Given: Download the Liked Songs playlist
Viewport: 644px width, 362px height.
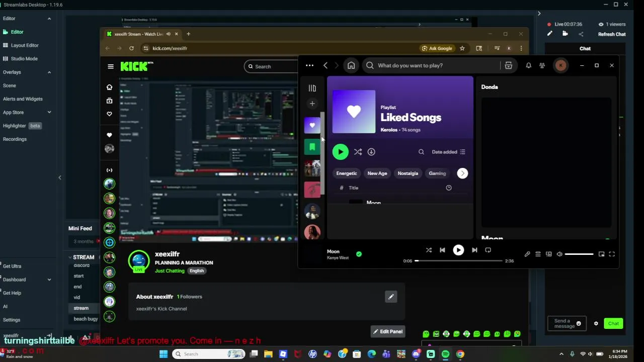Looking at the screenshot, I should (x=371, y=152).
